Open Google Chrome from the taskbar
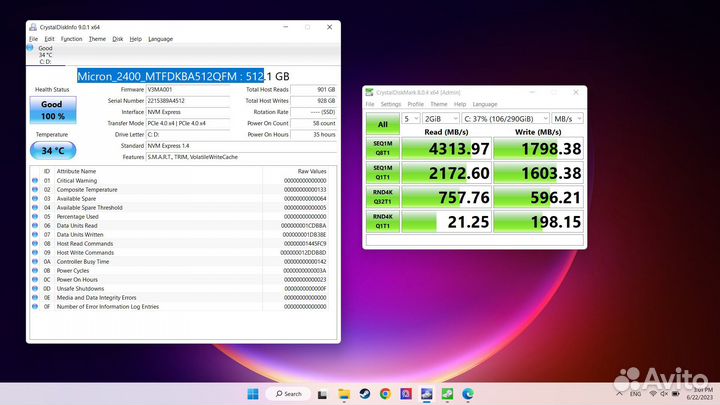 click(385, 394)
